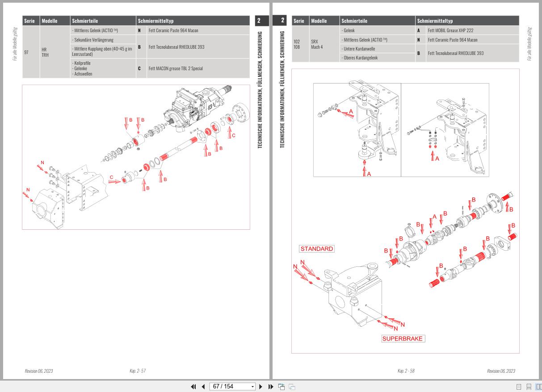
Task: Click the next view navigation icon
Action: point(292,387)
